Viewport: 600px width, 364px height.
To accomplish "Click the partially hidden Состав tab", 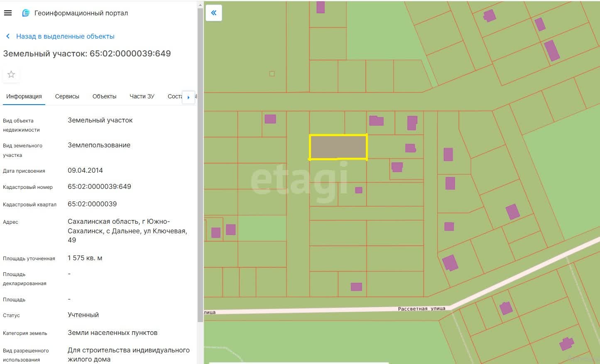I will pyautogui.click(x=174, y=96).
